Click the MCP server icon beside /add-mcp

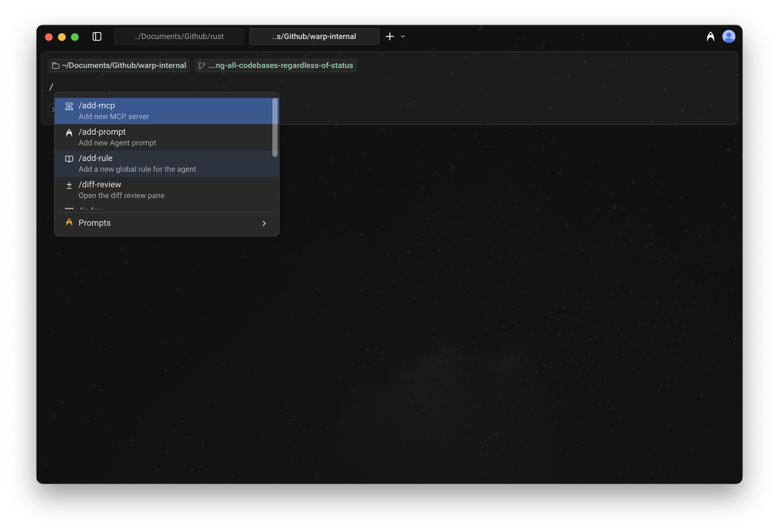[x=69, y=107]
